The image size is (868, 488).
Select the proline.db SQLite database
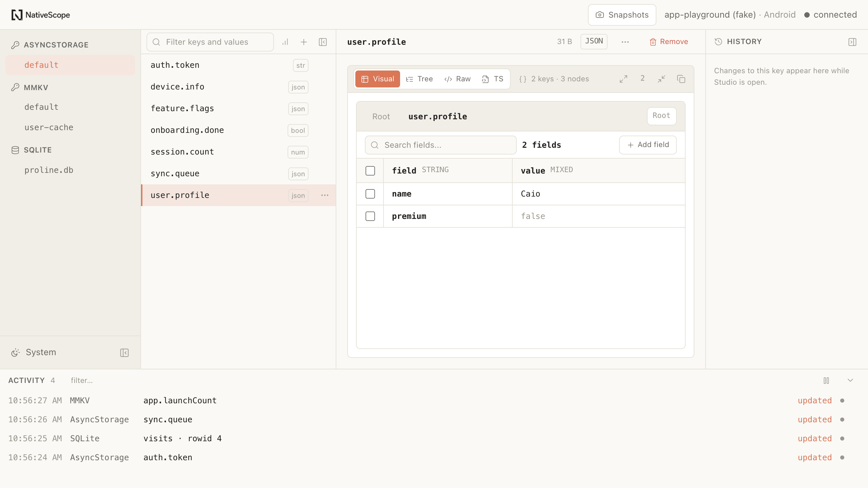point(70,170)
